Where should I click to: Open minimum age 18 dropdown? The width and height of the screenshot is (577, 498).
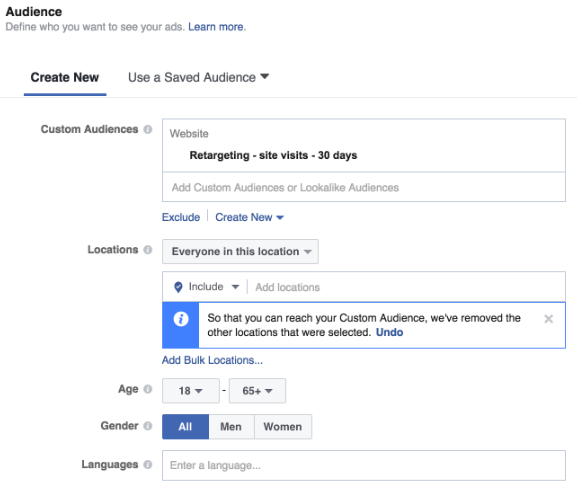[x=191, y=391]
